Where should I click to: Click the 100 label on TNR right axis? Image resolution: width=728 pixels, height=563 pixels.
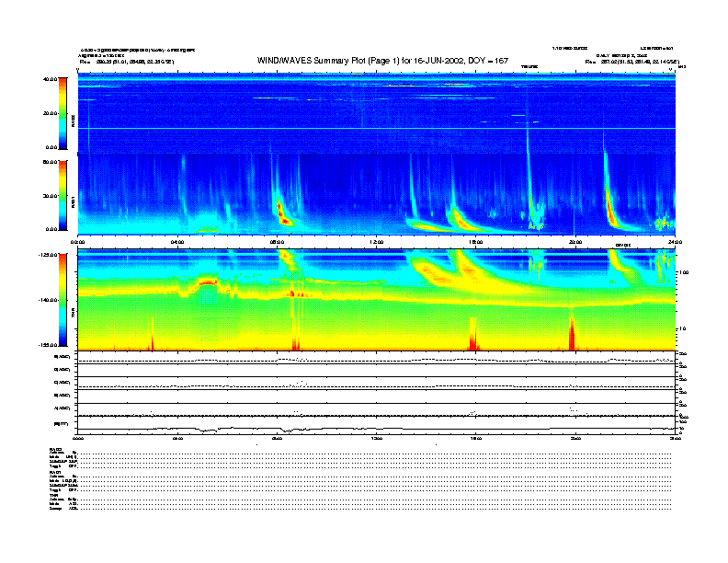click(684, 272)
